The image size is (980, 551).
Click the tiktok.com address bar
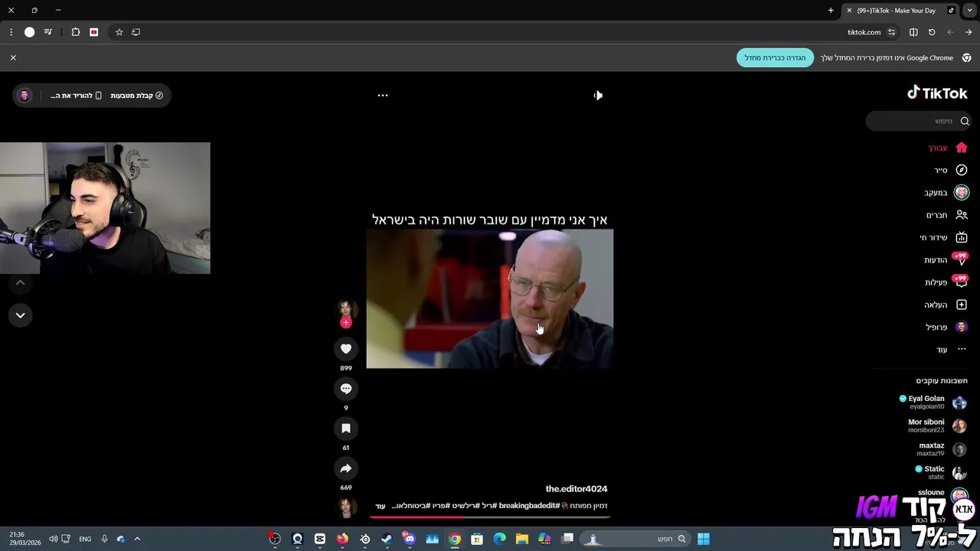(x=505, y=32)
